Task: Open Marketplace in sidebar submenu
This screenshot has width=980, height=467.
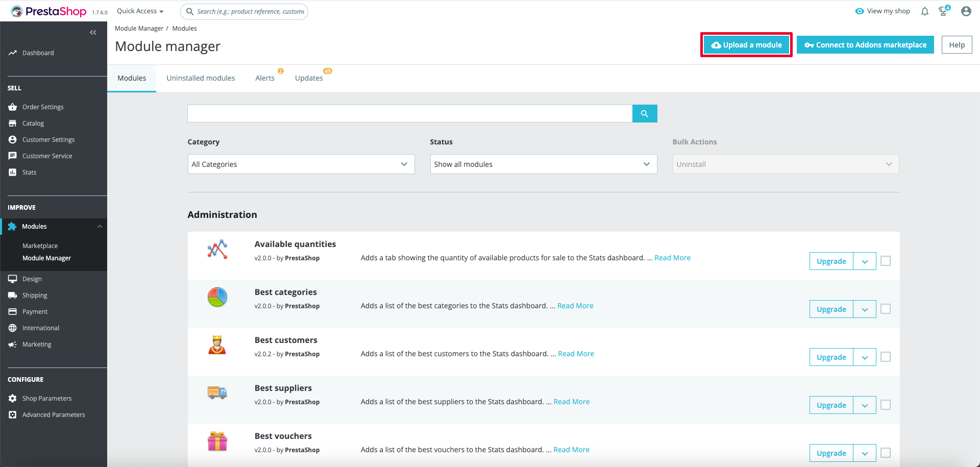Action: (x=40, y=246)
